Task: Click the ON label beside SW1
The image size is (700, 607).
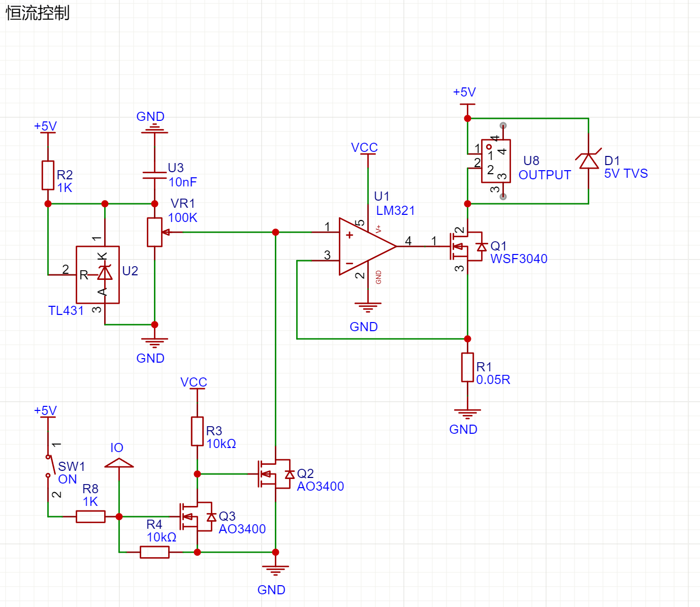Action: pyautogui.click(x=68, y=480)
